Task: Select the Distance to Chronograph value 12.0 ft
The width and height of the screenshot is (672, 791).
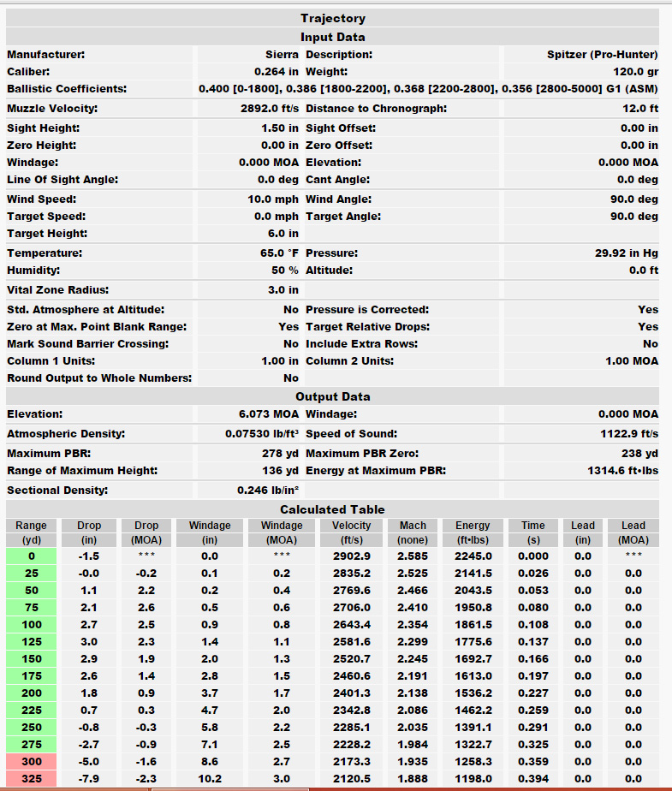Action: tap(640, 109)
